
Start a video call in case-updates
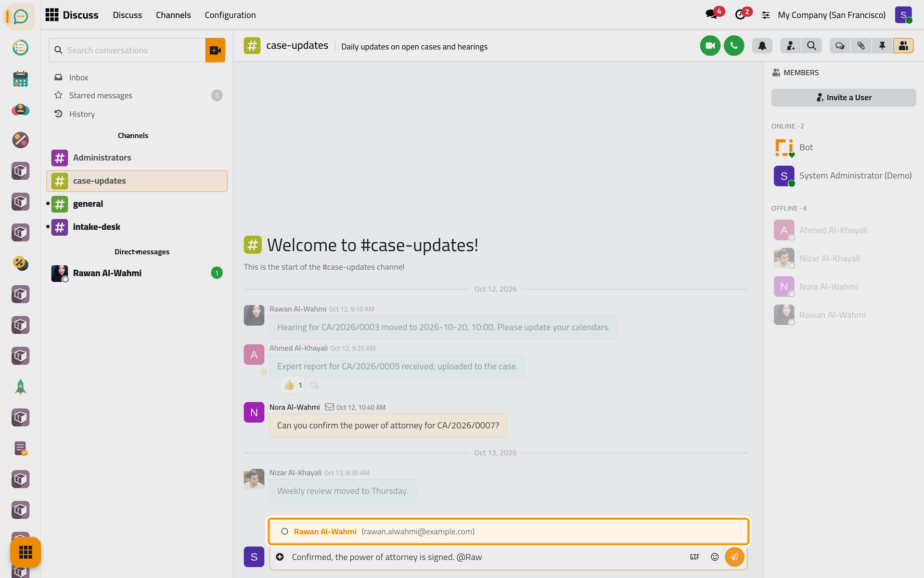(x=710, y=46)
